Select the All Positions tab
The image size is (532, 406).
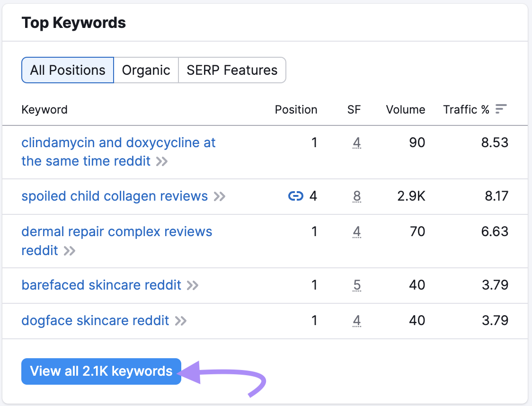[x=68, y=70]
